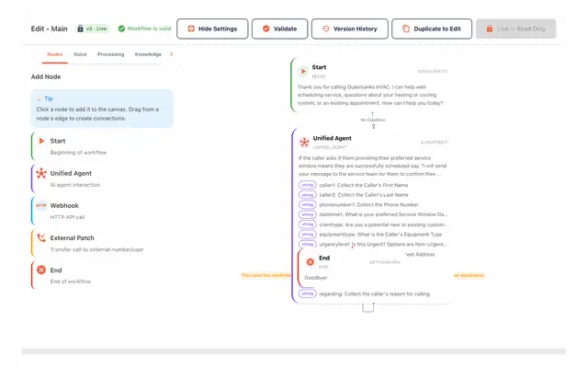Select 'regarding: Collect the caller's reason for calling'

coord(373,293)
